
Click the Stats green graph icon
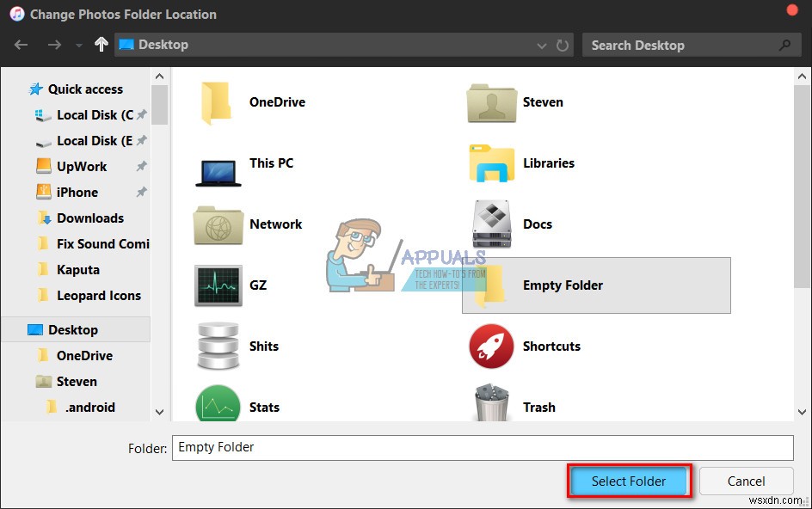tap(218, 404)
